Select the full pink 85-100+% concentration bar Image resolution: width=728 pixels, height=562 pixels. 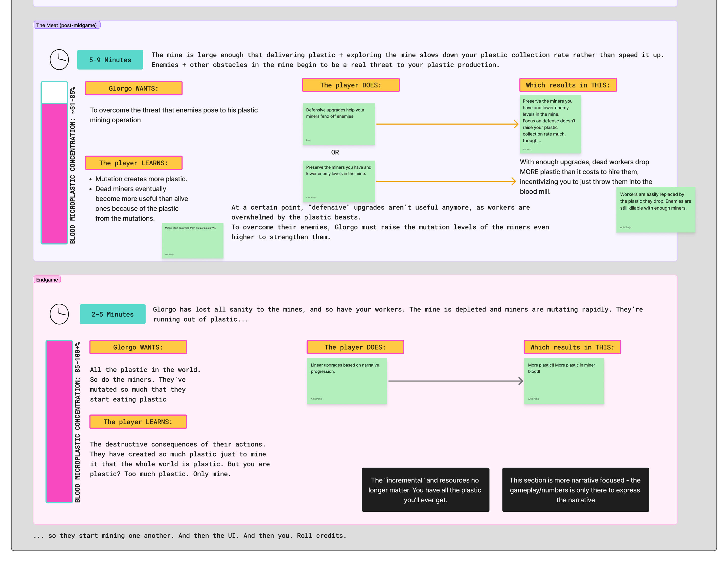(x=59, y=421)
